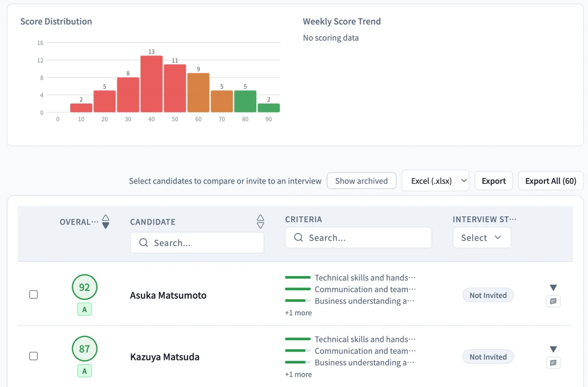
Task: Click the Not Invited status for Asuka Matsumoto
Action: click(488, 295)
